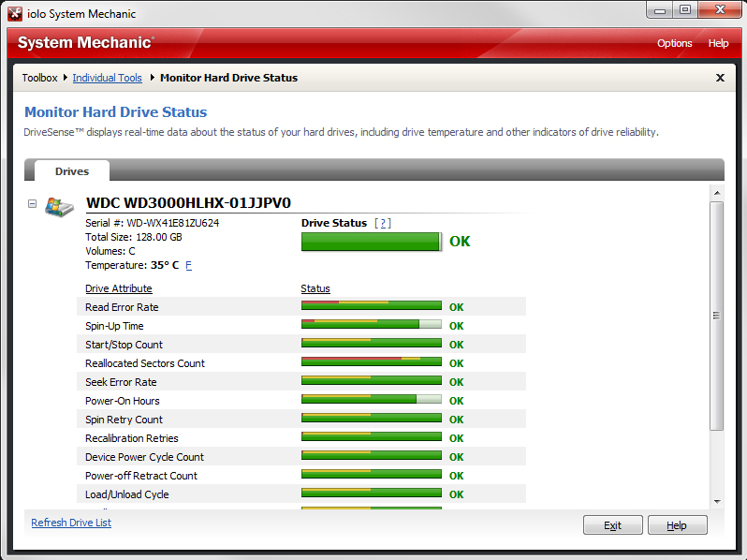Select the Device Power Cycle Count label

click(x=144, y=457)
